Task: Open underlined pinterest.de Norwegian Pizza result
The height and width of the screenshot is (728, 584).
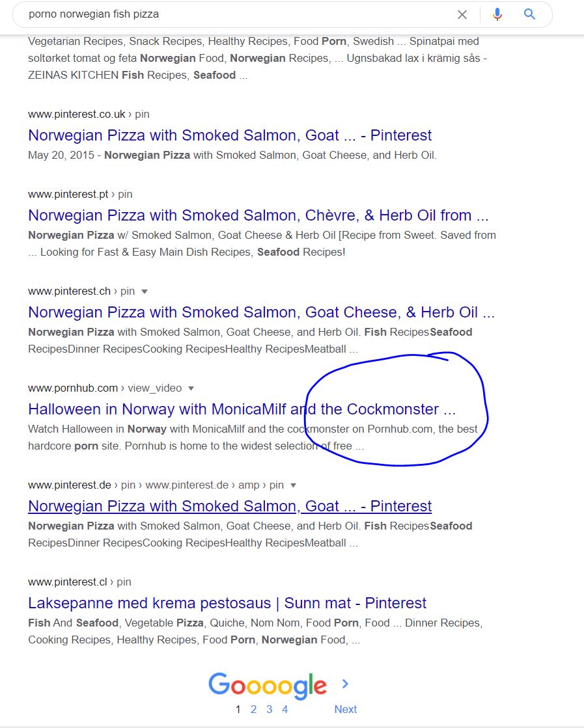Action: 230,506
